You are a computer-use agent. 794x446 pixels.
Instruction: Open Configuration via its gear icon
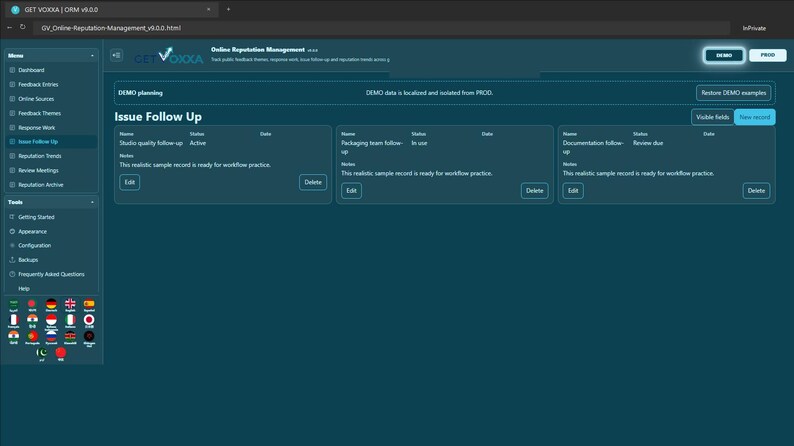tap(12, 246)
